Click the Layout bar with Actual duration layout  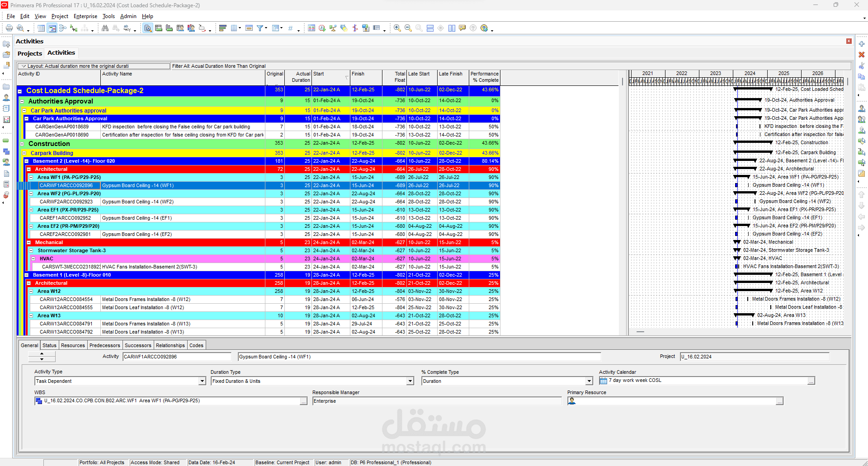[94, 66]
